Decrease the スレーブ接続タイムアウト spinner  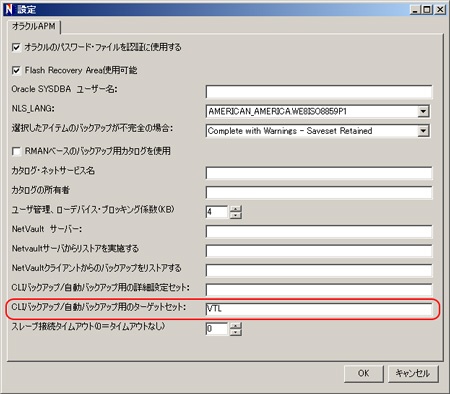coord(236,332)
